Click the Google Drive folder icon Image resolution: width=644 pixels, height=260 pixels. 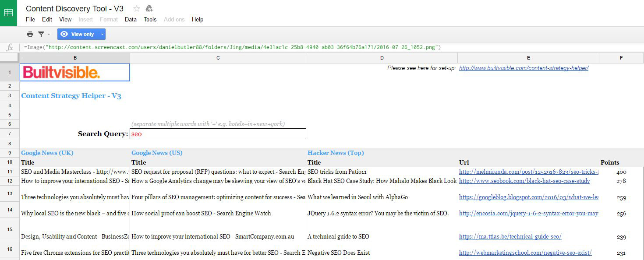click(149, 8)
